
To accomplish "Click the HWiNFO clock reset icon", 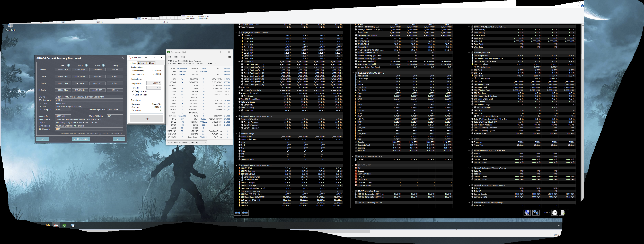I will 554,212.
